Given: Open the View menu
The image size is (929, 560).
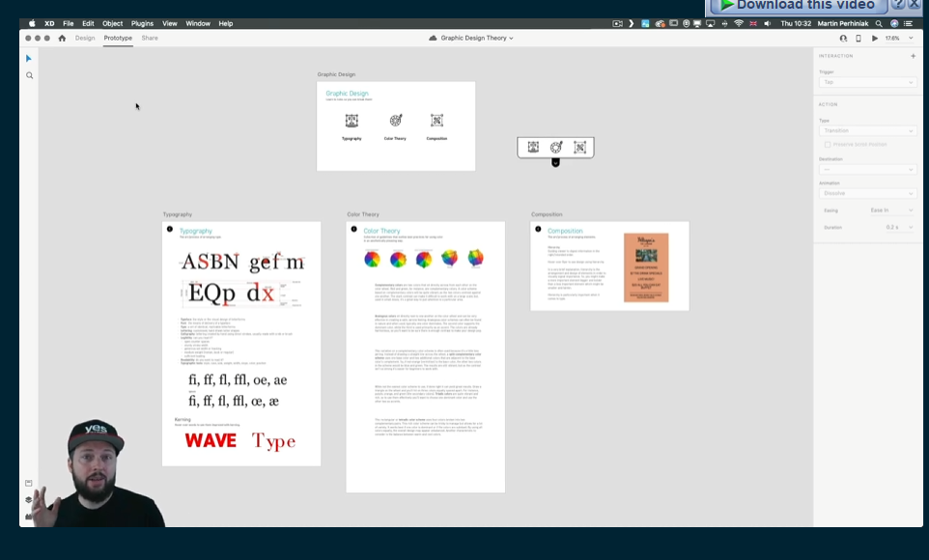Looking at the screenshot, I should click(x=170, y=24).
